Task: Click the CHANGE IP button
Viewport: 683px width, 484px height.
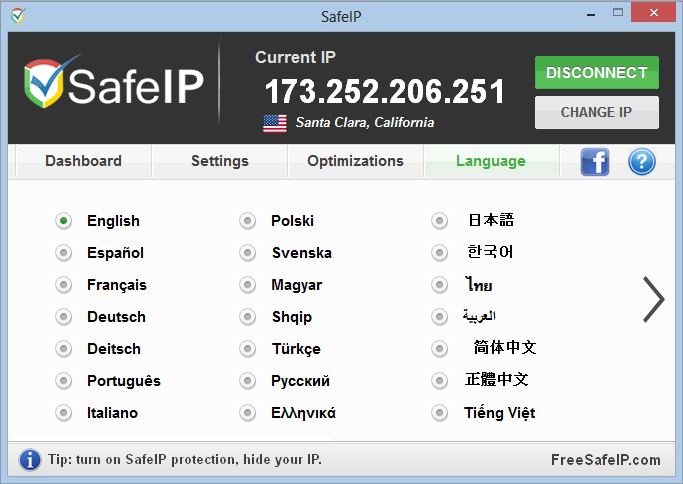Action: (x=597, y=112)
